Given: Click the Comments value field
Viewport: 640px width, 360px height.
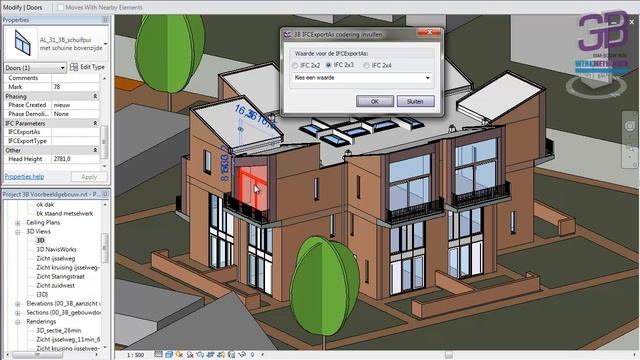Looking at the screenshot, I should click(76, 78).
